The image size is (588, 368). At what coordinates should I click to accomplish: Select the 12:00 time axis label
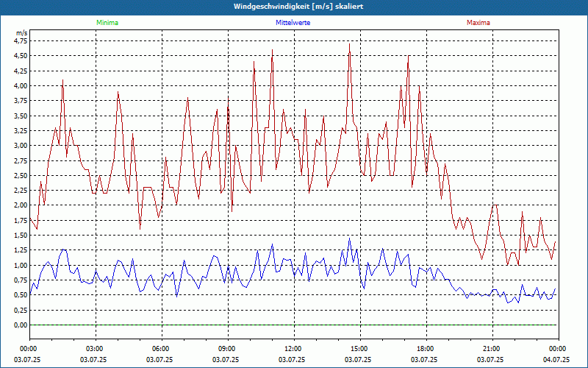(x=293, y=349)
